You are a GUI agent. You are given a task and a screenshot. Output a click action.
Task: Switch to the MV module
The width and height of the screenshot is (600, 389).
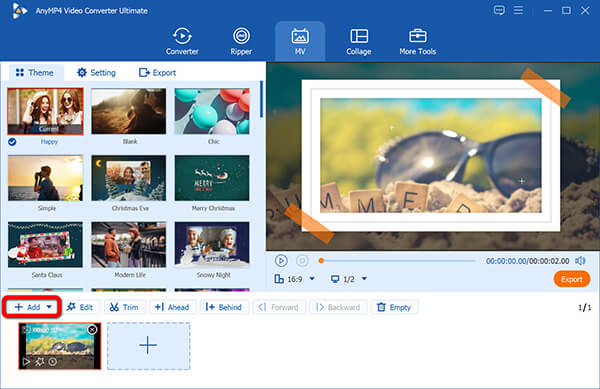tap(300, 41)
